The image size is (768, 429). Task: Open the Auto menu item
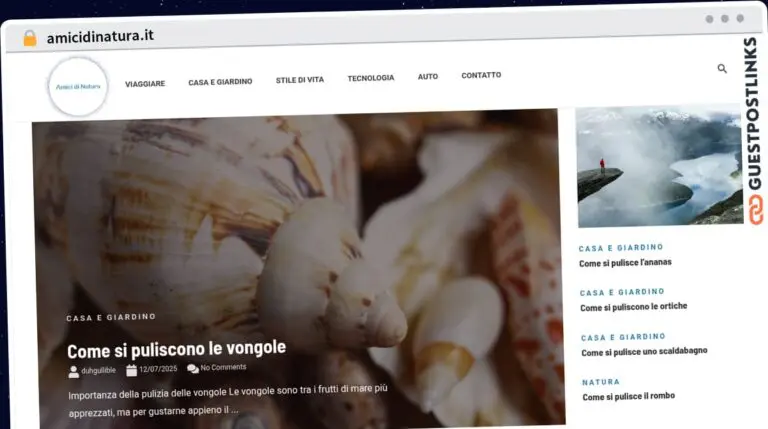pyautogui.click(x=427, y=77)
